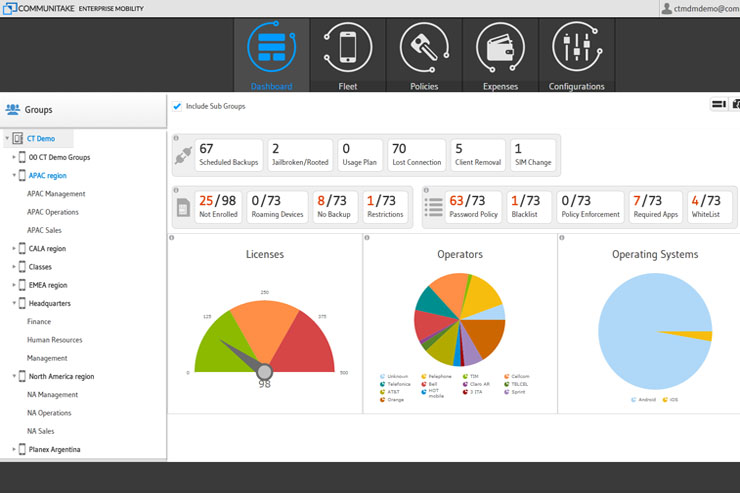Open the Dashboard section icon
This screenshot has height=493, width=740.
coord(271,47)
